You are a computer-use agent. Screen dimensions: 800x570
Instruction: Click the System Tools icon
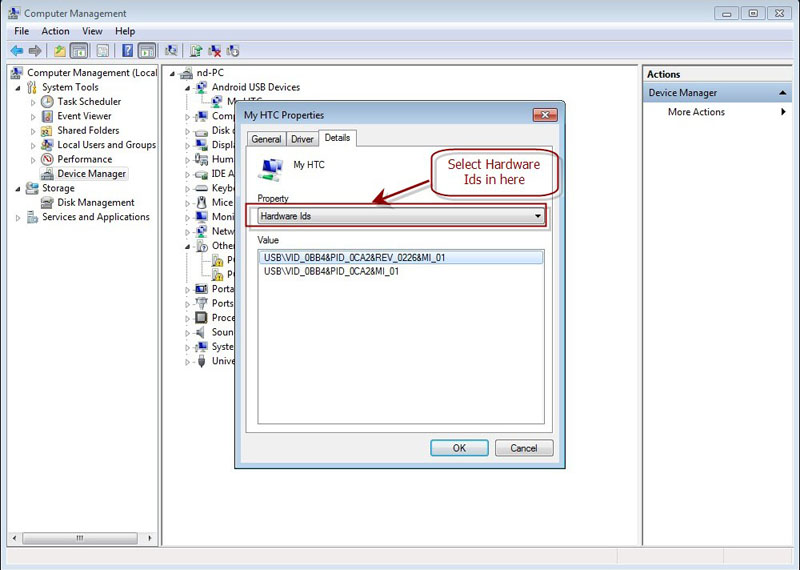pyautogui.click(x=32, y=87)
